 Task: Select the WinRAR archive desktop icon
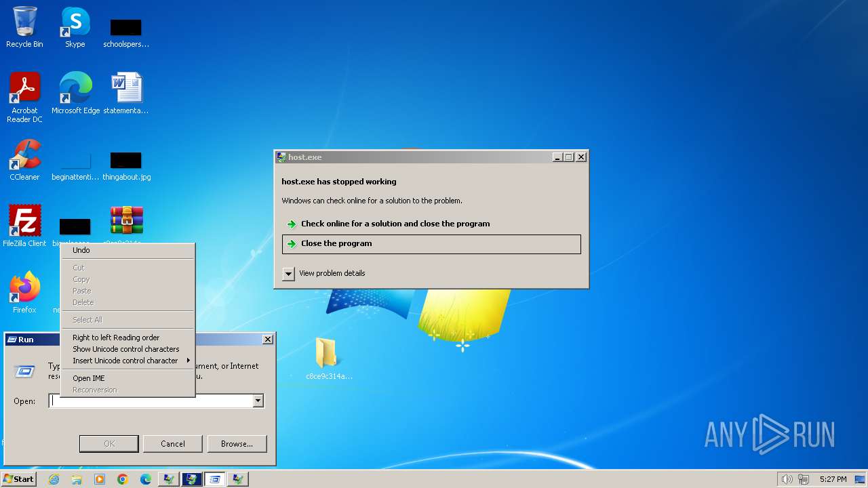pyautogui.click(x=127, y=221)
